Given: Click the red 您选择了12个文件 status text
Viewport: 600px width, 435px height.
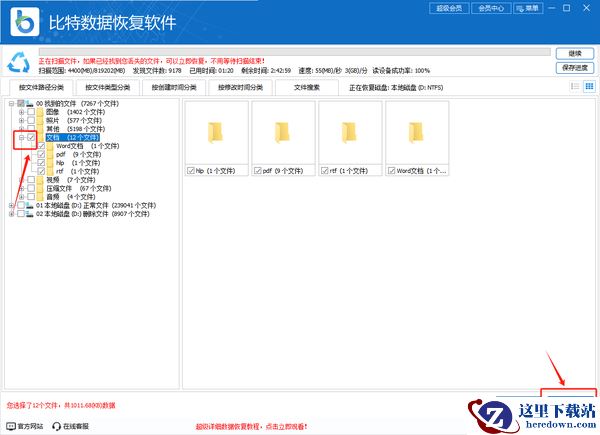Looking at the screenshot, I should 61,405.
